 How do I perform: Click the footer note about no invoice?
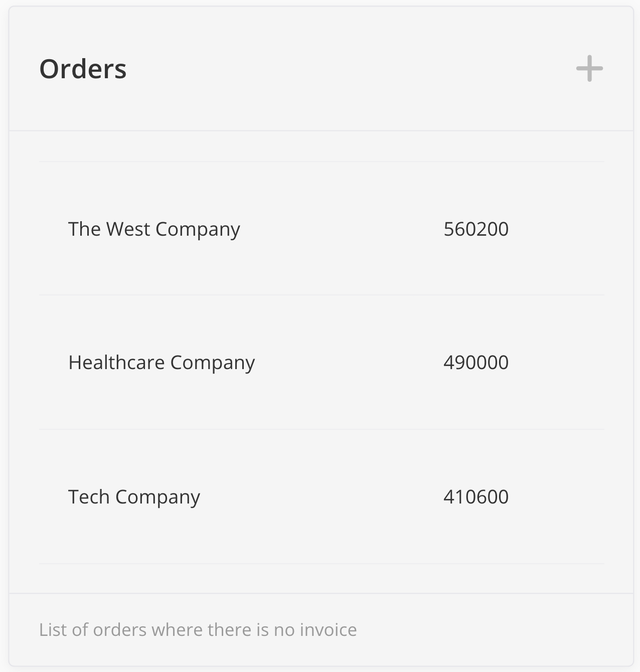click(x=198, y=630)
